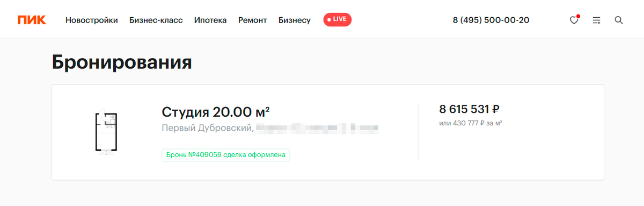Click the red LIVE badge
644x206 pixels.
click(x=337, y=19)
